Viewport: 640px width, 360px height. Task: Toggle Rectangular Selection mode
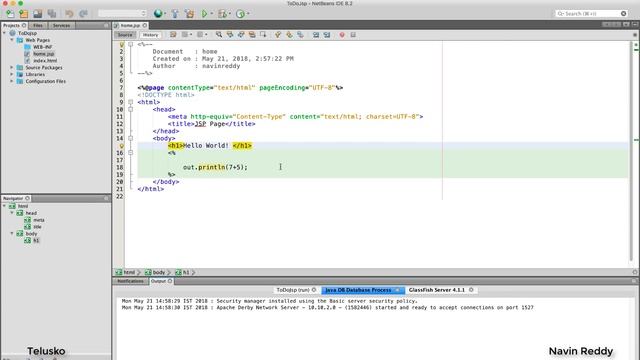[x=263, y=35]
